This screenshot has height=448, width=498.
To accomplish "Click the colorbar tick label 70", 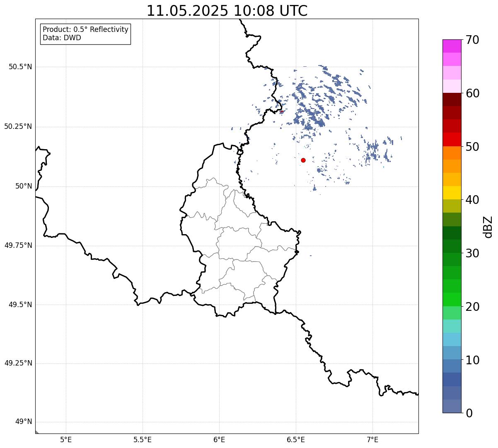I will [x=472, y=40].
